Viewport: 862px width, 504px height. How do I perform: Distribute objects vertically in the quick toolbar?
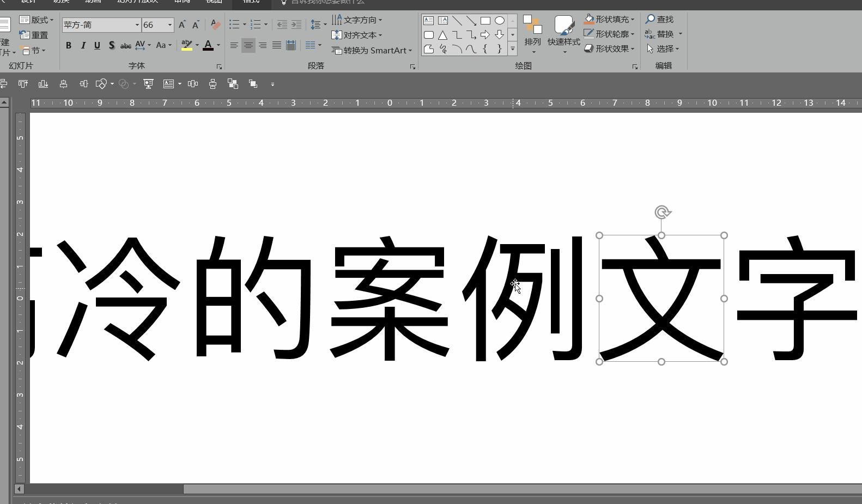213,84
